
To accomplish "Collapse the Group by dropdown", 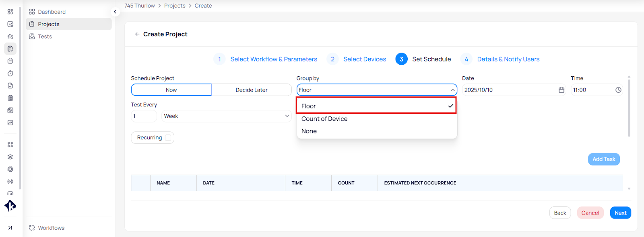I will [452, 90].
